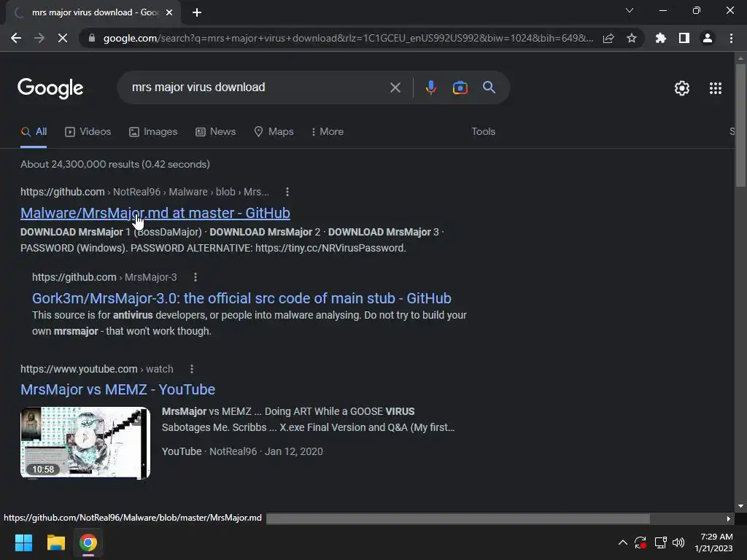Click the youtube.com watch breadcrumb URL

click(97, 369)
